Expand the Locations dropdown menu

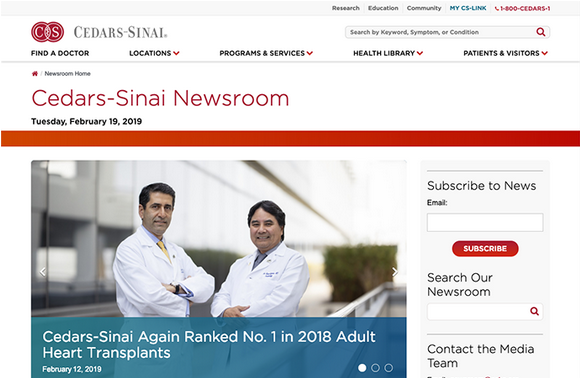pos(154,53)
